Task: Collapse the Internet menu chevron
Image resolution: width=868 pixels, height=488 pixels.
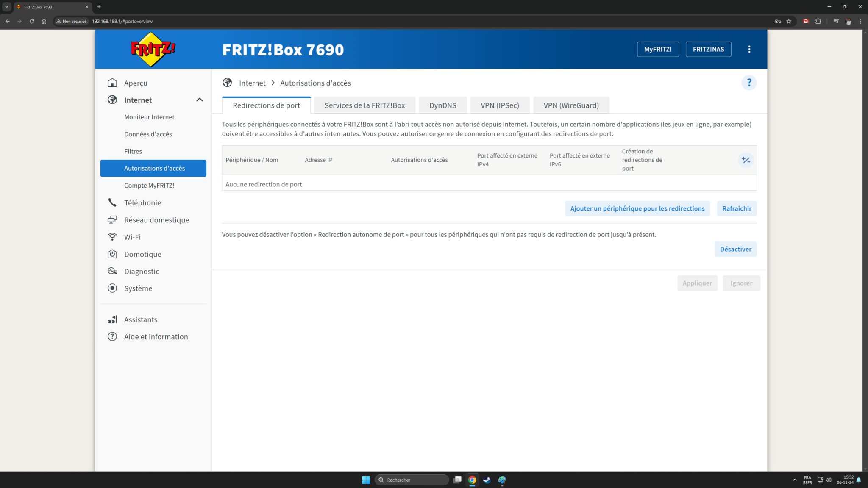Action: (x=200, y=100)
